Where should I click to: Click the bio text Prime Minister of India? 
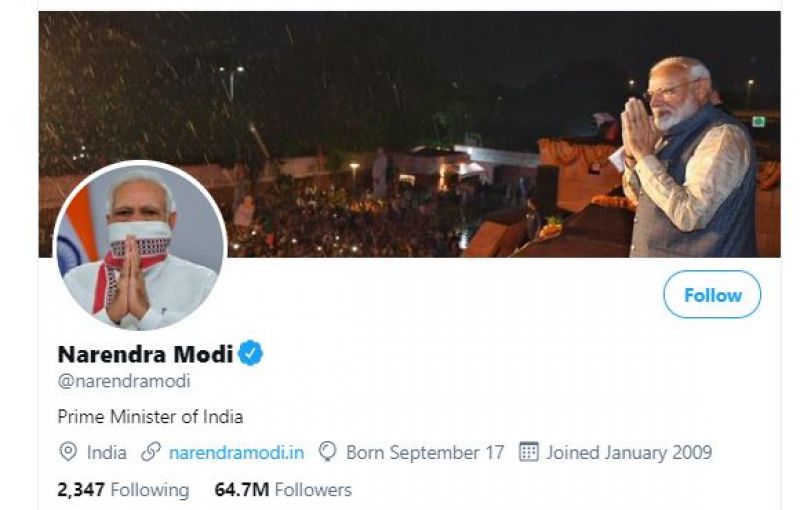pyautogui.click(x=150, y=416)
